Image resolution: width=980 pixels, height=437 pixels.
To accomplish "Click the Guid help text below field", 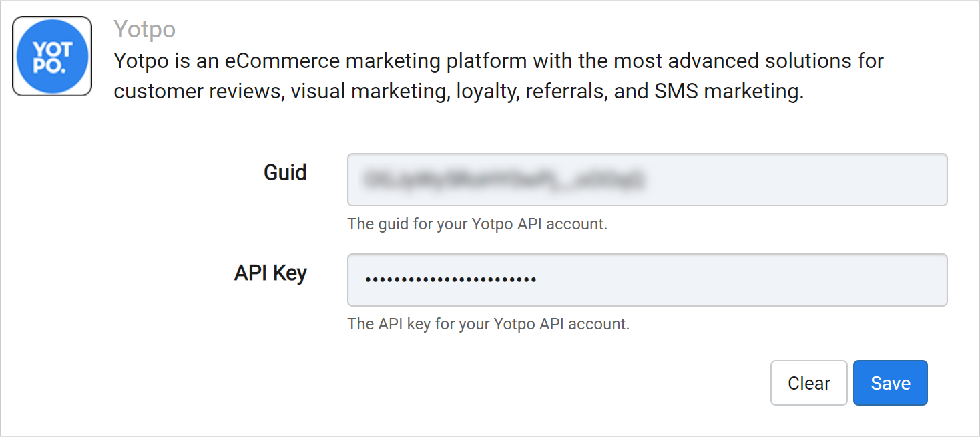I will tap(477, 224).
